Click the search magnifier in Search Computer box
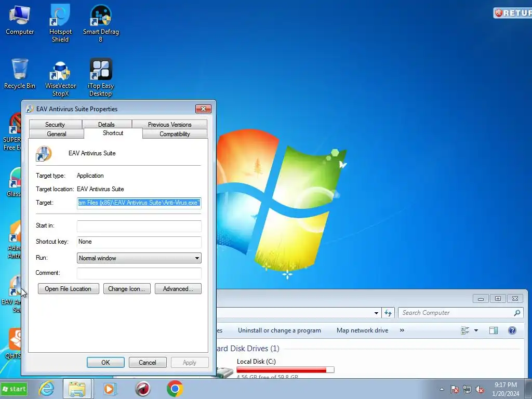 517,313
